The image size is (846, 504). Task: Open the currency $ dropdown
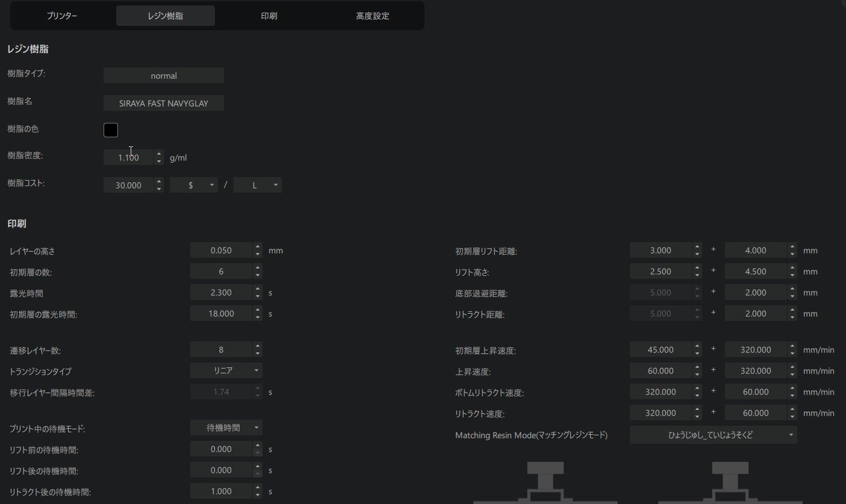click(194, 185)
